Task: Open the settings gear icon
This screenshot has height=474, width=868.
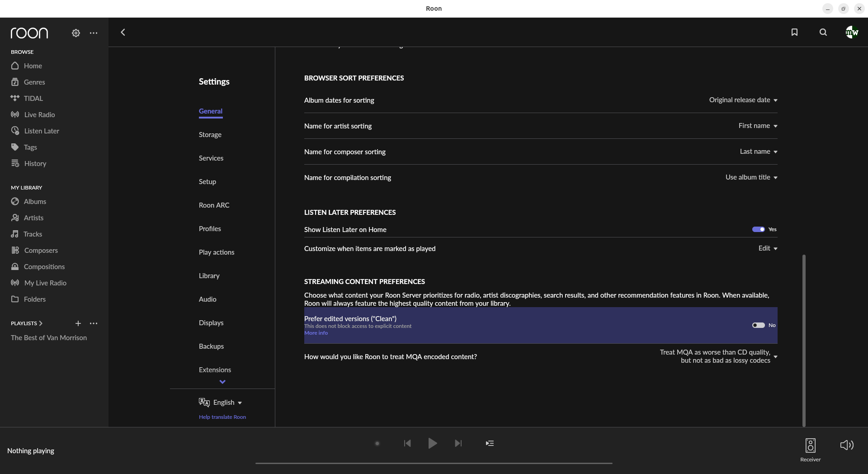Action: point(76,33)
